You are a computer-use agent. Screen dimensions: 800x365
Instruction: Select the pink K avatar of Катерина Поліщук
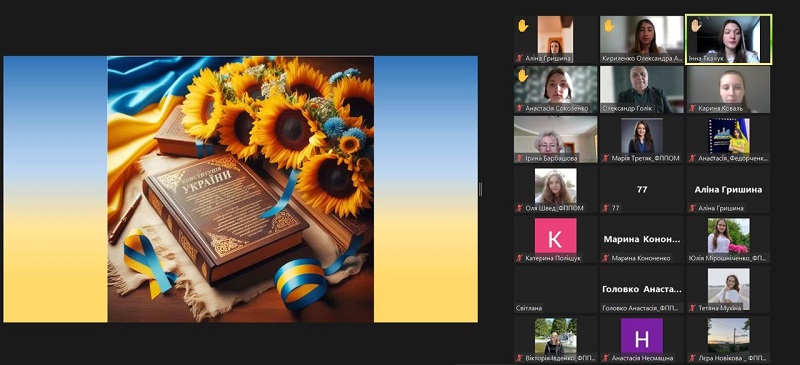[556, 236]
